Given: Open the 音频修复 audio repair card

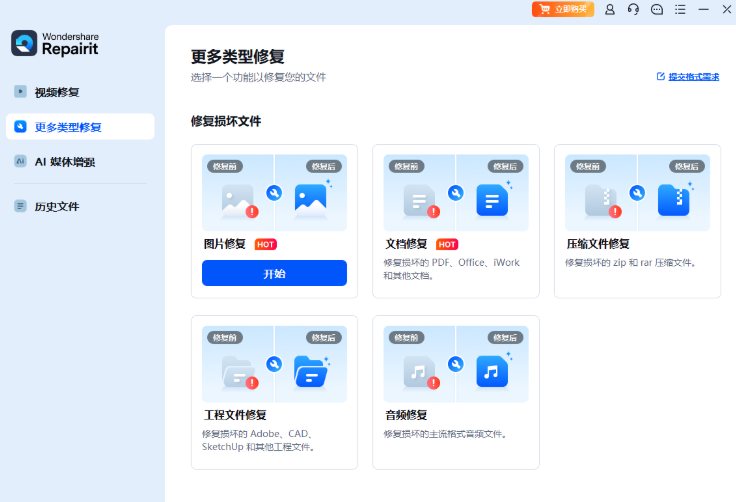Looking at the screenshot, I should pos(455,392).
